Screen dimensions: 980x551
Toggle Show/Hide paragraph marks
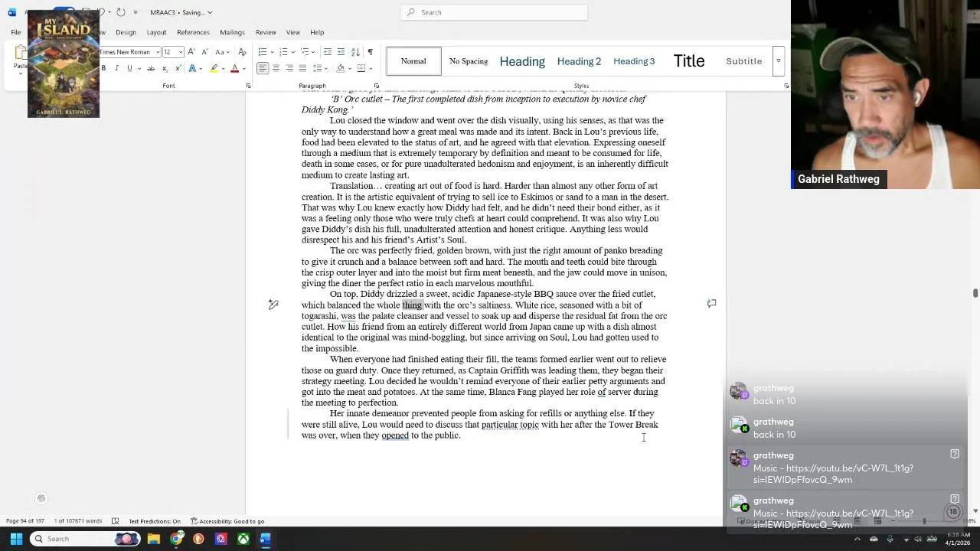click(370, 52)
